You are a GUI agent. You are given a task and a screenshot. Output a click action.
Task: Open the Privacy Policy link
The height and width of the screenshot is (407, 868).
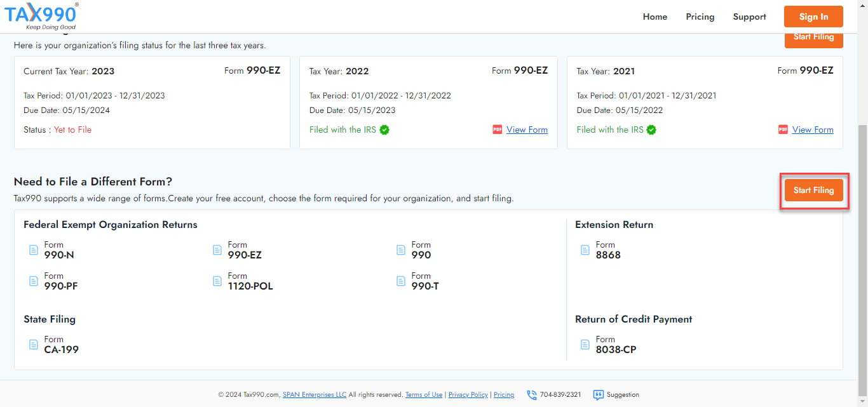(468, 395)
